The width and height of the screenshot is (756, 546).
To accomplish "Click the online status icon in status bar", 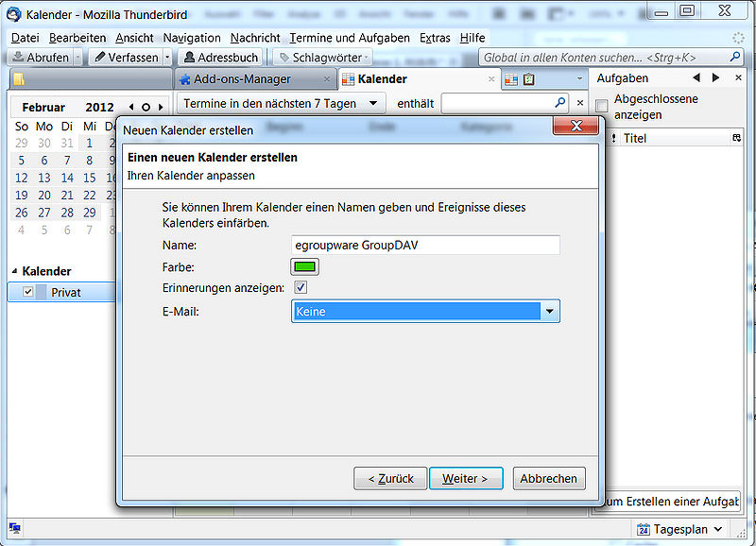I will [15, 528].
